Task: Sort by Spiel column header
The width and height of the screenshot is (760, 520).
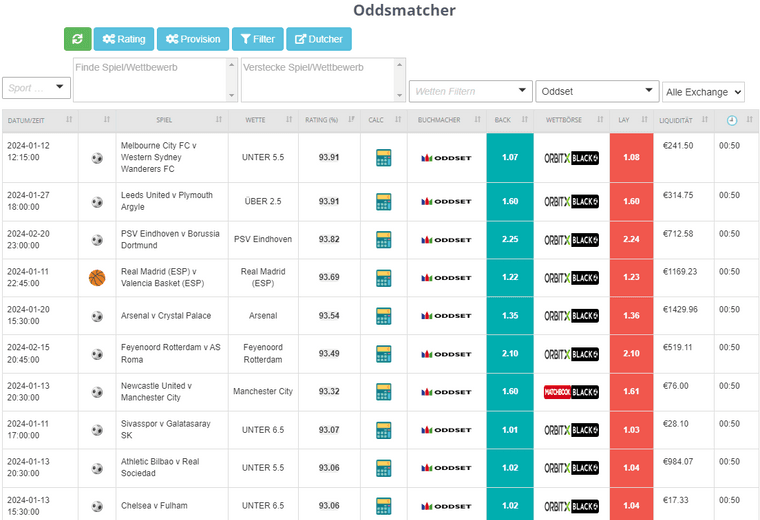Action: coord(172,120)
